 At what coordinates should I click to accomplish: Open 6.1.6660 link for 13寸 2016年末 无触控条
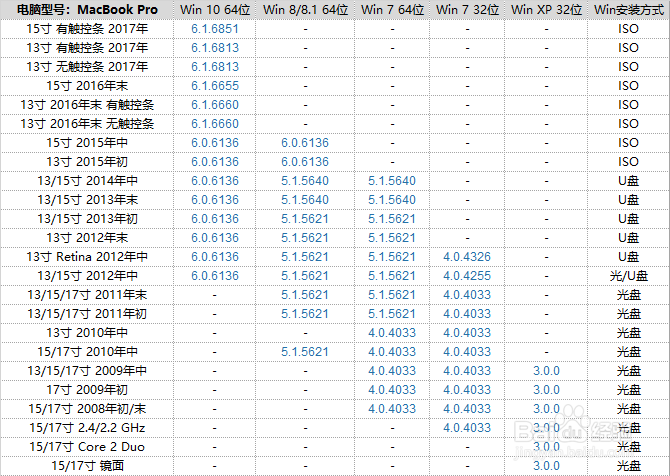click(x=215, y=124)
